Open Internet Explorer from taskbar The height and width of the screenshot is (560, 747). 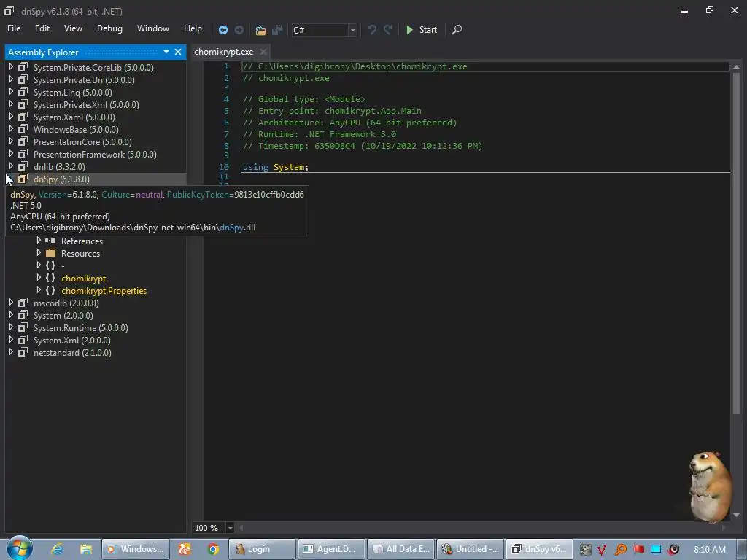pyautogui.click(x=57, y=549)
